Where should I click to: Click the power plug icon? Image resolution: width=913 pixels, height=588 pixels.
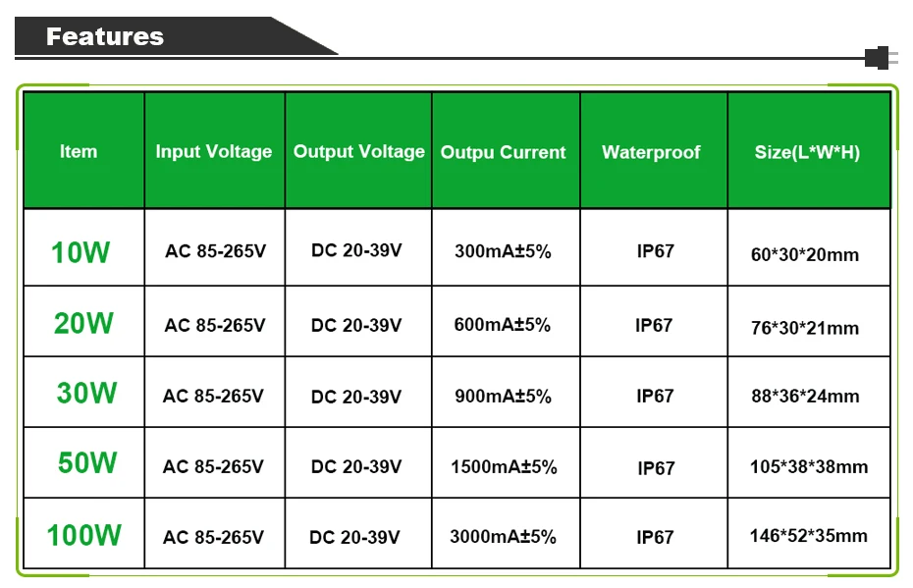point(882,58)
